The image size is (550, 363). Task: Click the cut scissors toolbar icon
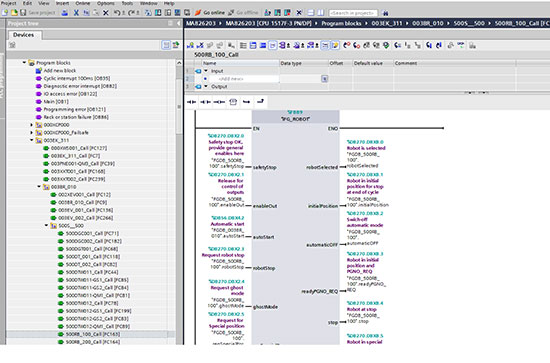pyautogui.click(x=76, y=13)
